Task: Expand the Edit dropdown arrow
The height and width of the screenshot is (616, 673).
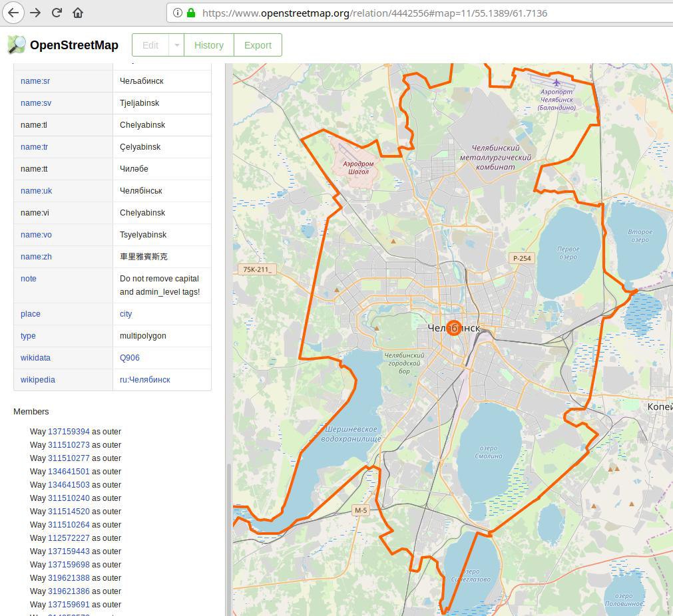Action: [x=176, y=45]
